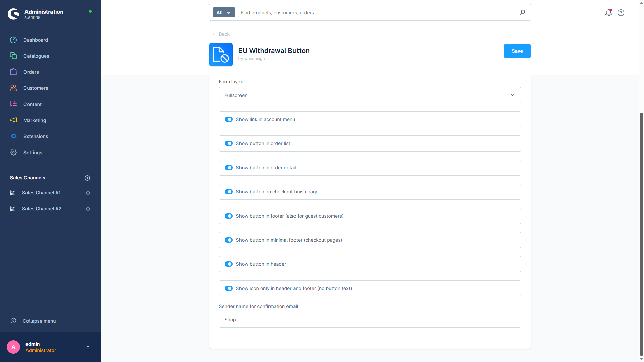The image size is (644, 362).
Task: Open the notifications bell
Action: click(608, 13)
